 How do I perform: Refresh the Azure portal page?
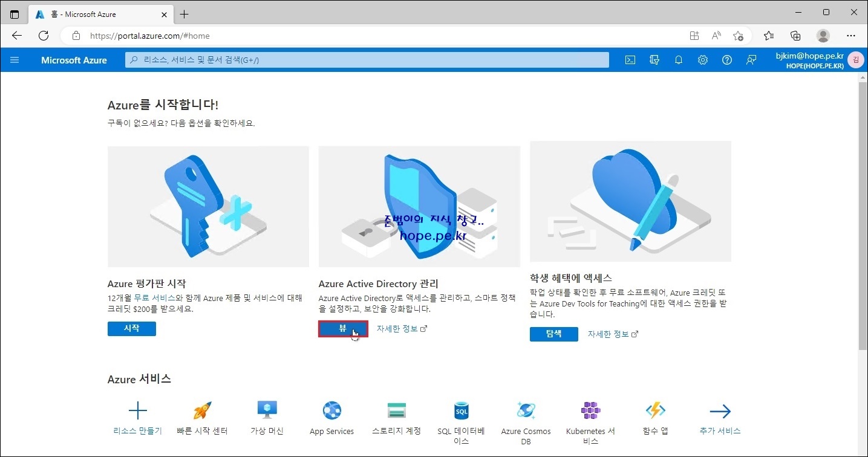44,36
